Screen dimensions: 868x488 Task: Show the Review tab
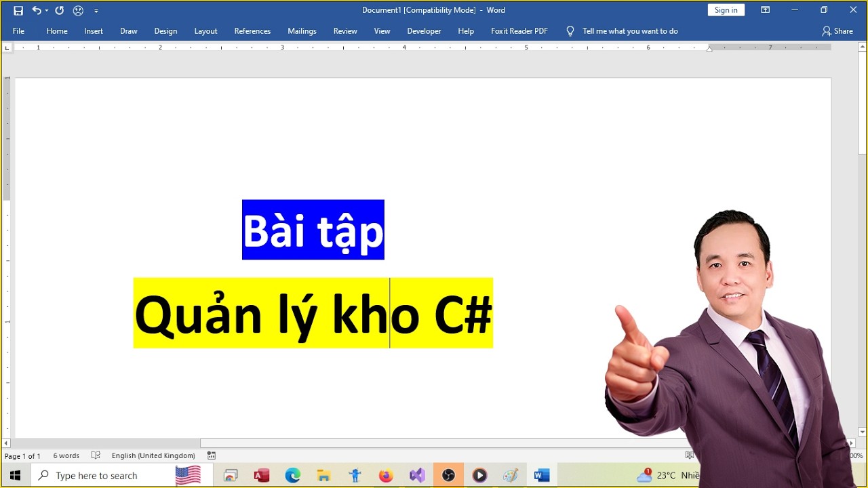345,31
